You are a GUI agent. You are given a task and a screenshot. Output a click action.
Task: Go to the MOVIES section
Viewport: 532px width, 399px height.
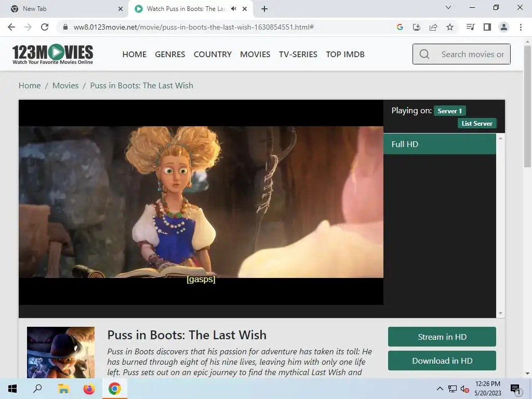(x=255, y=54)
